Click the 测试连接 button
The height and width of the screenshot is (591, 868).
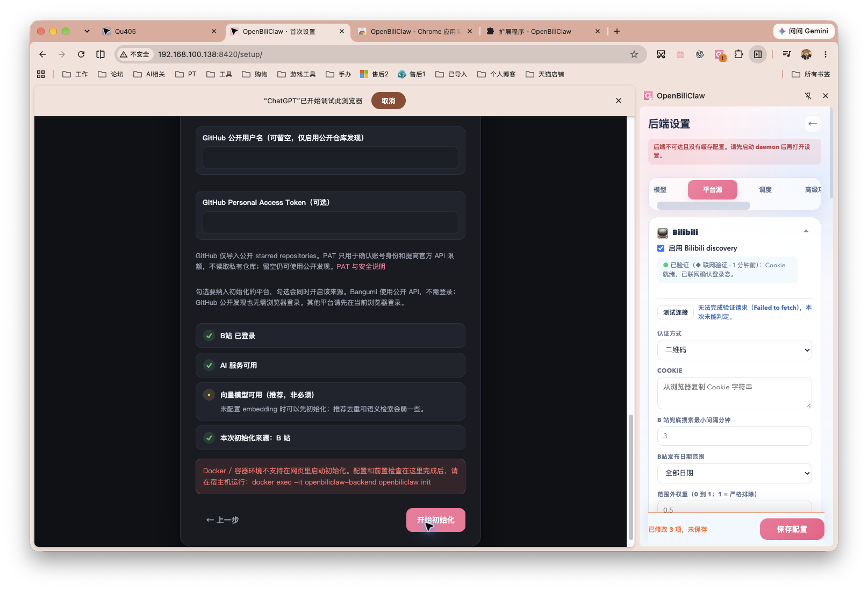click(x=676, y=312)
